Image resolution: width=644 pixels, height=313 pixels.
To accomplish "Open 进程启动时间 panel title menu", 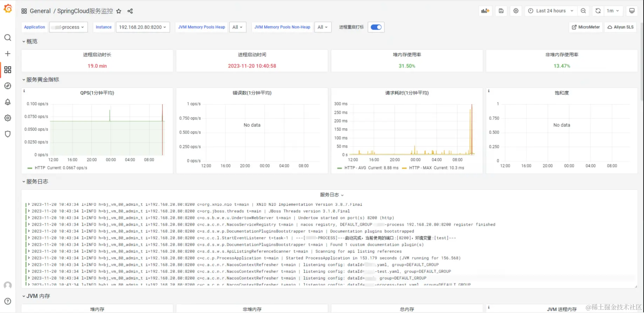I will point(252,55).
